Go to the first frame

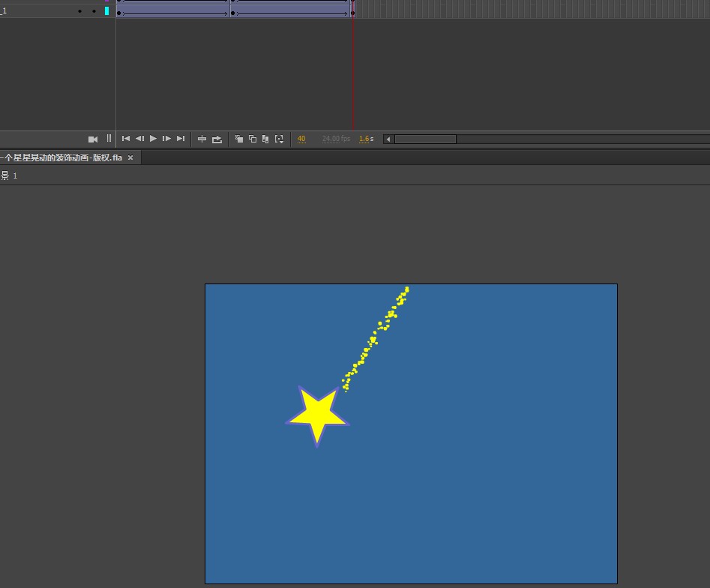tap(126, 139)
